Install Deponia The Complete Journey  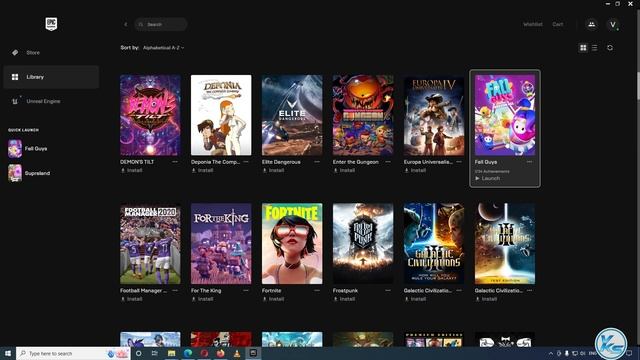[202, 171]
